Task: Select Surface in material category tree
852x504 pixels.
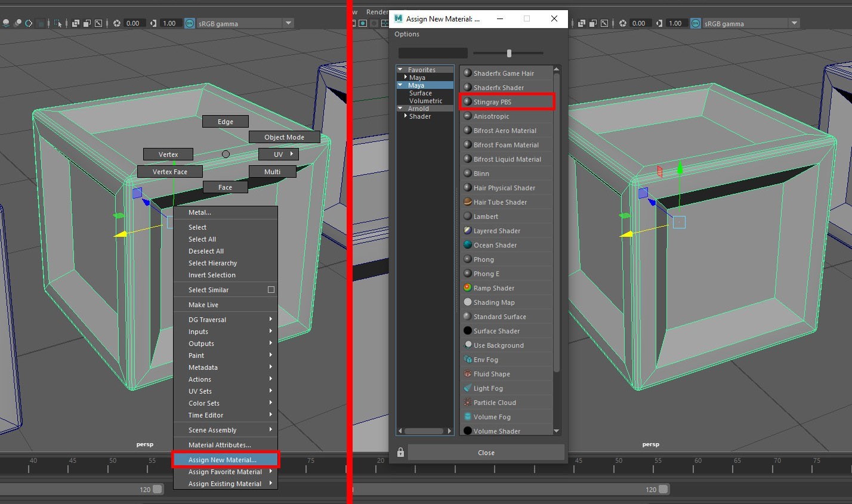Action: tap(421, 93)
